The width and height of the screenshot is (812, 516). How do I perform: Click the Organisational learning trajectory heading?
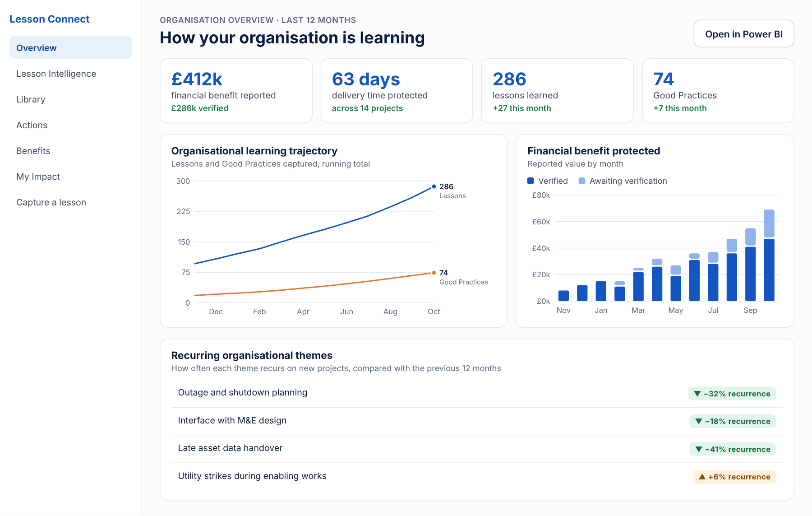(254, 151)
